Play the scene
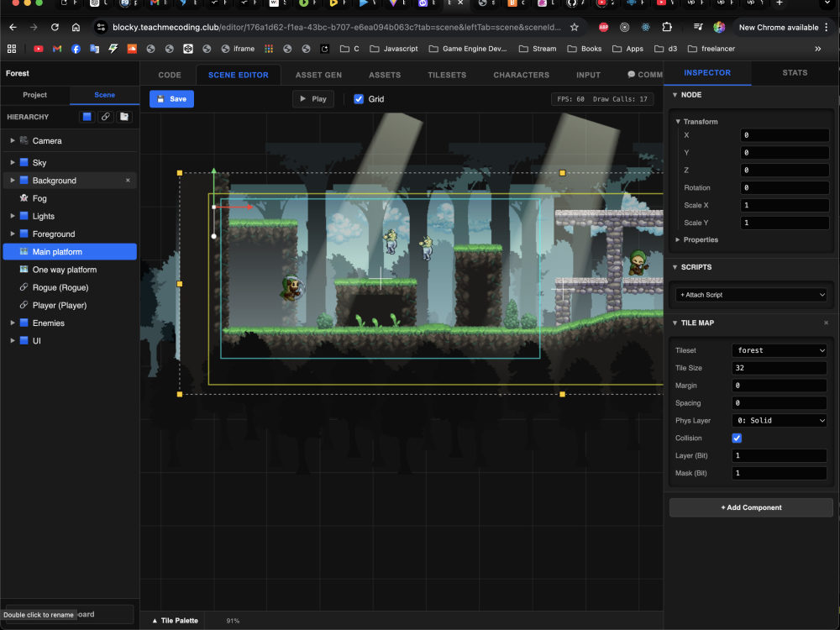The height and width of the screenshot is (630, 840). coord(313,99)
